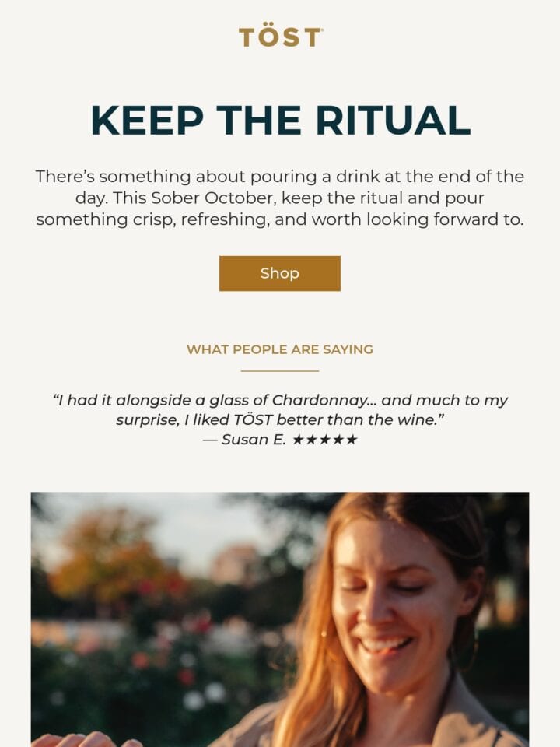Click the last star in Susan's rating
560x747 pixels.
352,439
